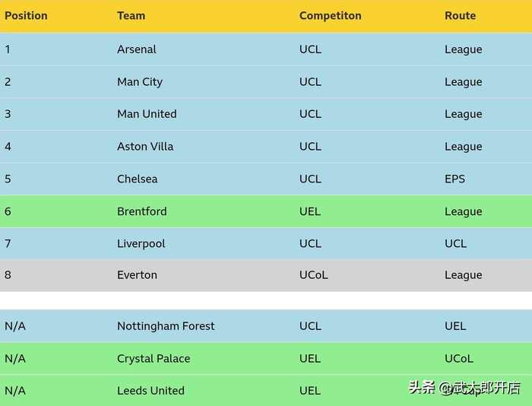
Task: Select the Man City team cell
Action: pyautogui.click(x=140, y=82)
